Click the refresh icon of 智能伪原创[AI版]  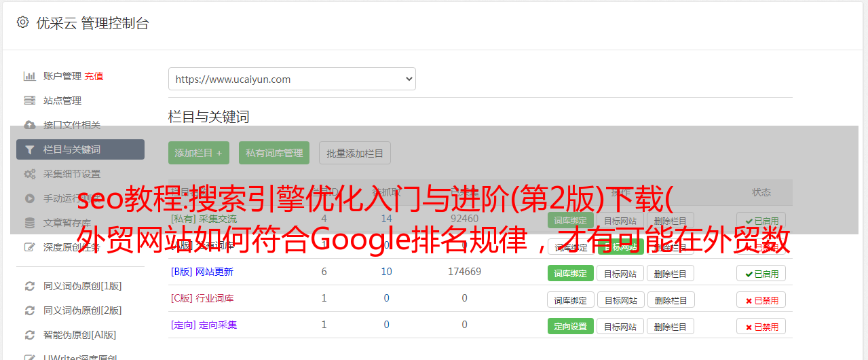[30, 335]
